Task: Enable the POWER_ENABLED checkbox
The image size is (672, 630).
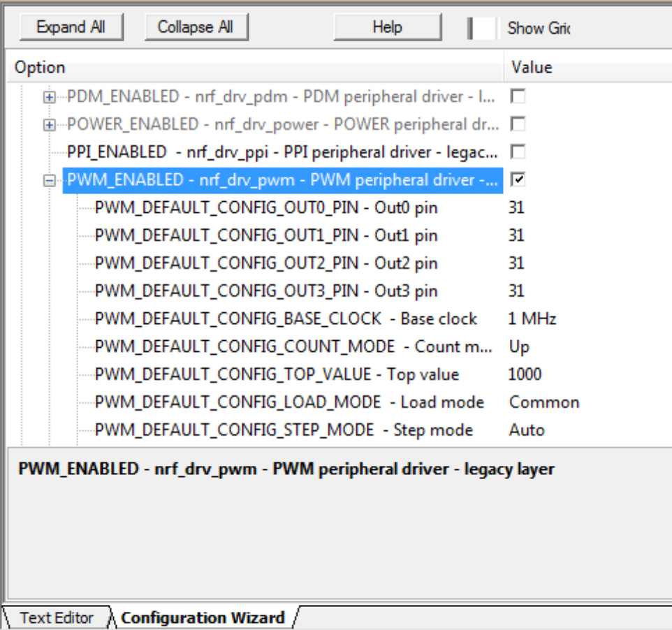Action: 518,124
